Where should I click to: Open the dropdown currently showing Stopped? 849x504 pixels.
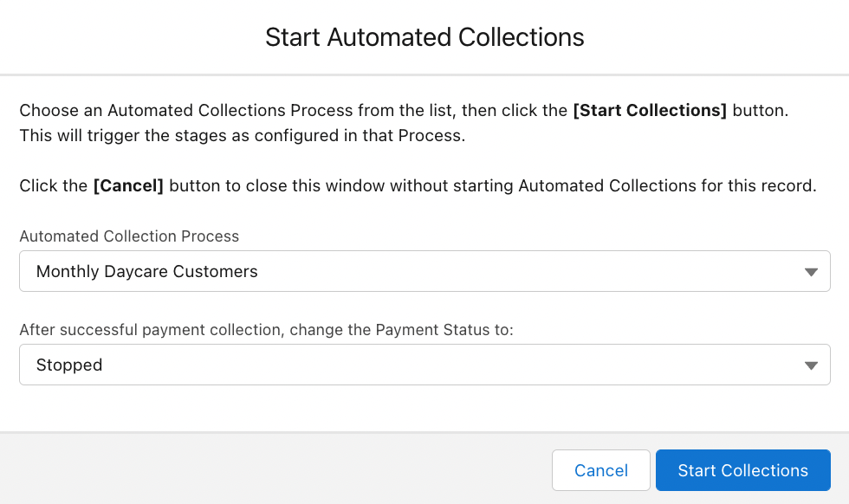[x=424, y=365]
